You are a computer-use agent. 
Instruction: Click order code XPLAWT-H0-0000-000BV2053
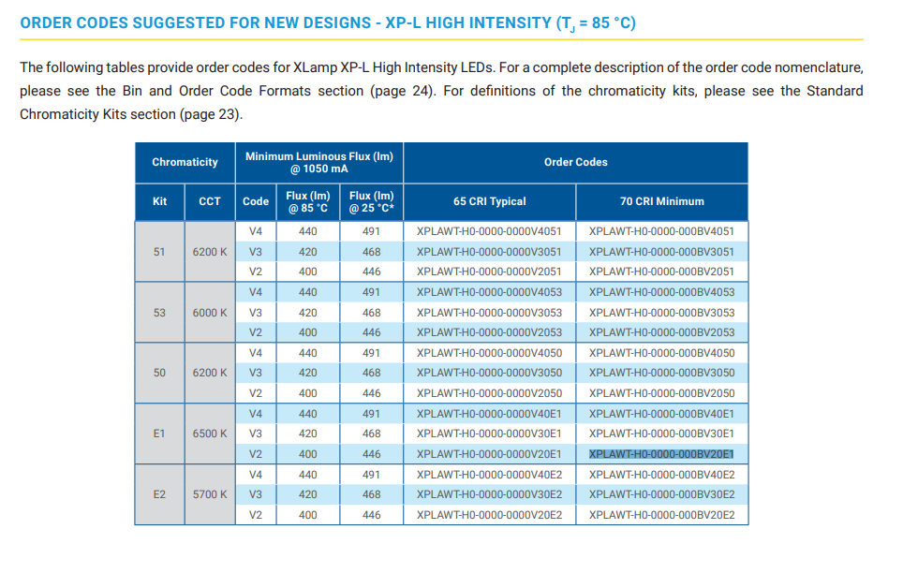click(x=661, y=332)
